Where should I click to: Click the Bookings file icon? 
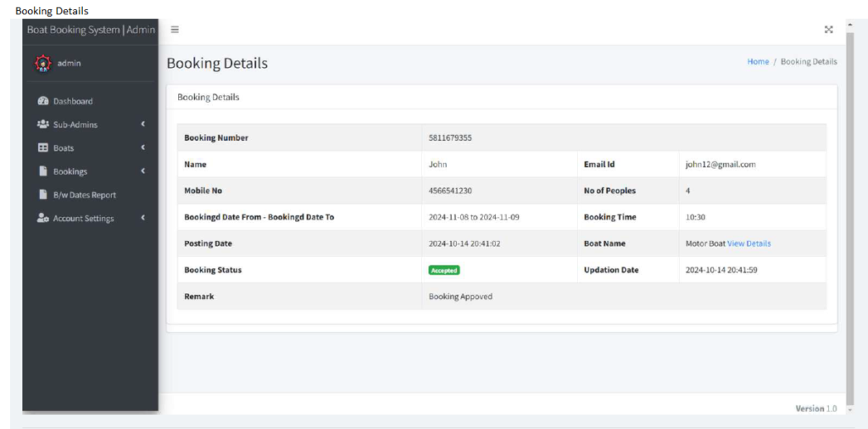pyautogui.click(x=43, y=171)
